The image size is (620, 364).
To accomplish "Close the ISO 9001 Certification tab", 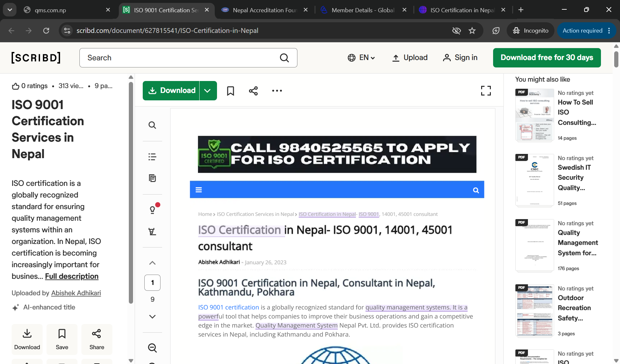I will (207, 10).
